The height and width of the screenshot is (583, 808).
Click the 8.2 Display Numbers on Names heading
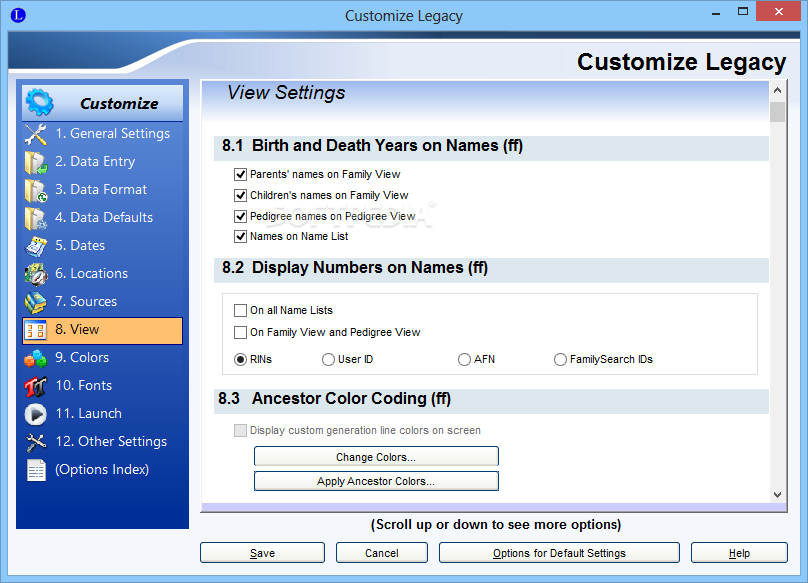(x=355, y=268)
